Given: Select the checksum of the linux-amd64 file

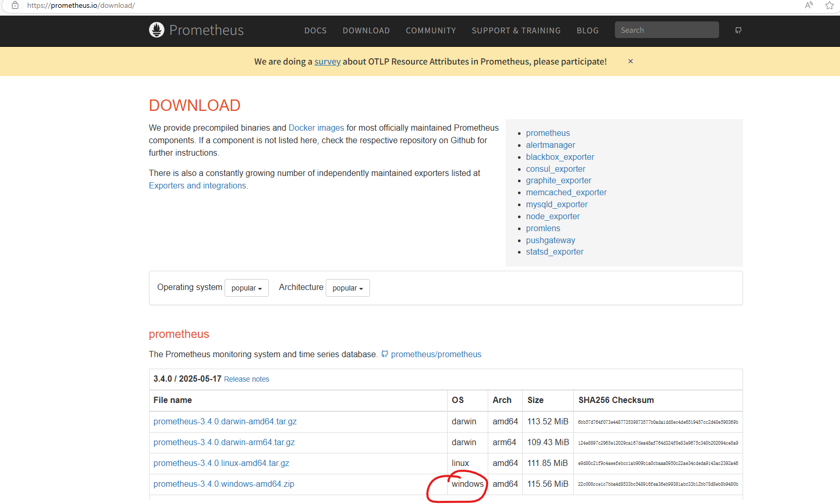Looking at the screenshot, I should pyautogui.click(x=658, y=463).
